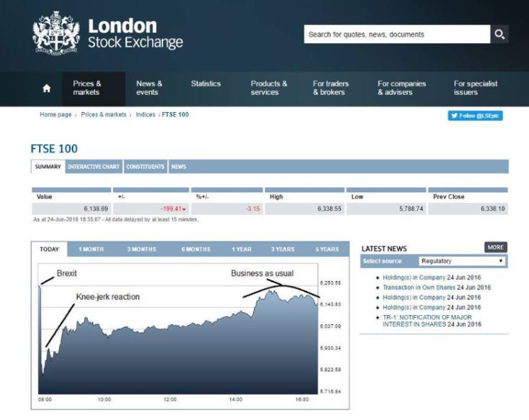Click the London Stock Exchange crest logo
The image size is (529, 420).
(56, 33)
